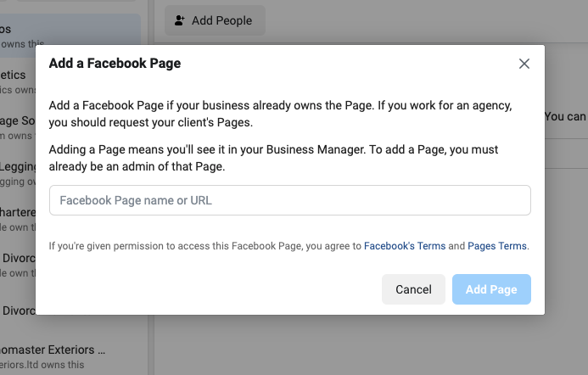Select the upper 'Divorc' sidebar page

[x=17, y=265]
